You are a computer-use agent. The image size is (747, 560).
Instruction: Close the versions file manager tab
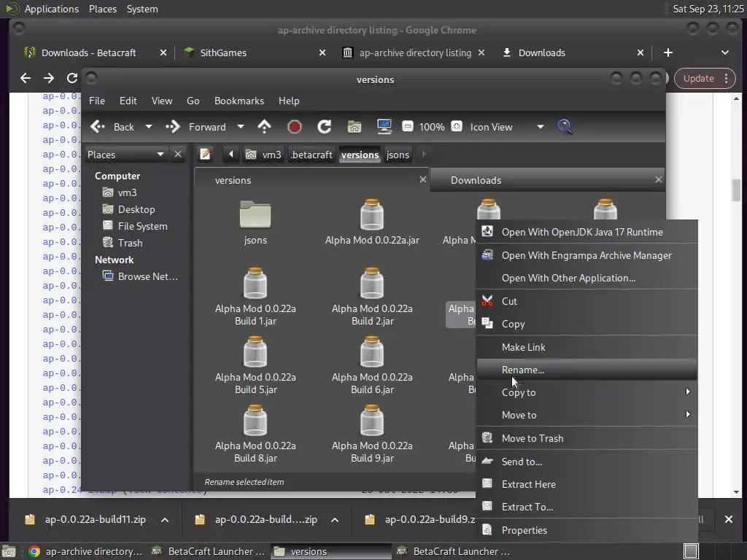(422, 179)
